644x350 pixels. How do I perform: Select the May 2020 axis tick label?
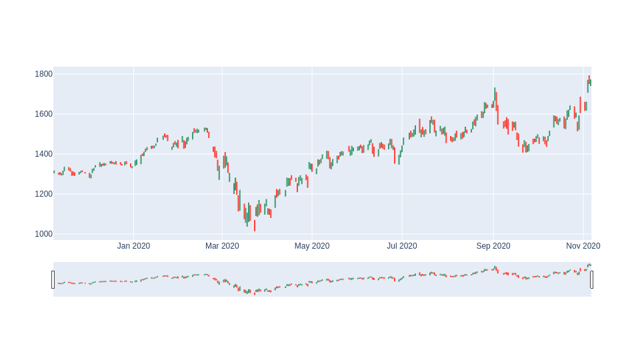coord(312,246)
